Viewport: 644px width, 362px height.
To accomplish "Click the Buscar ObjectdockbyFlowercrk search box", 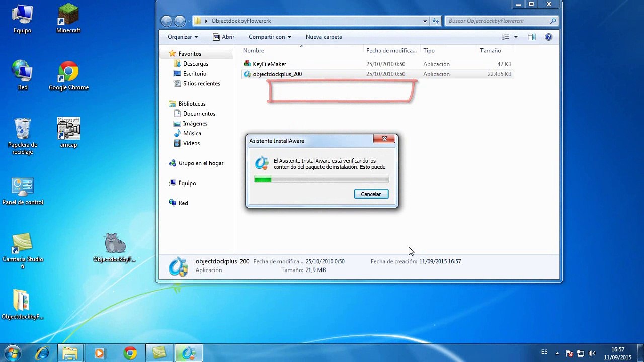I will tap(501, 21).
